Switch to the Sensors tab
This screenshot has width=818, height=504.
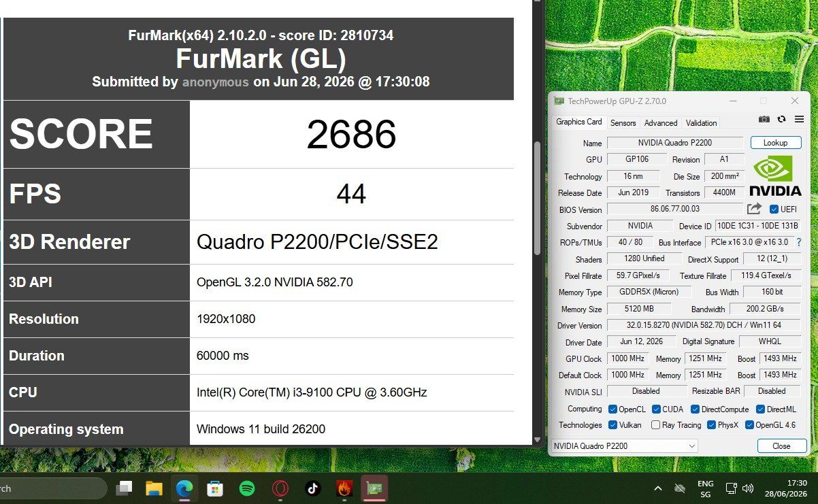click(x=623, y=123)
